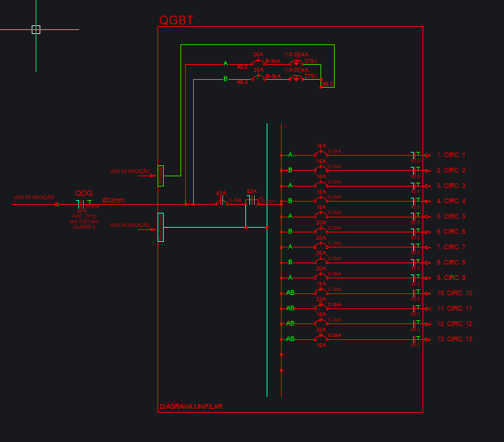Click the QGBT panel title text
Viewport: 504px width, 442px height.
click(x=177, y=20)
